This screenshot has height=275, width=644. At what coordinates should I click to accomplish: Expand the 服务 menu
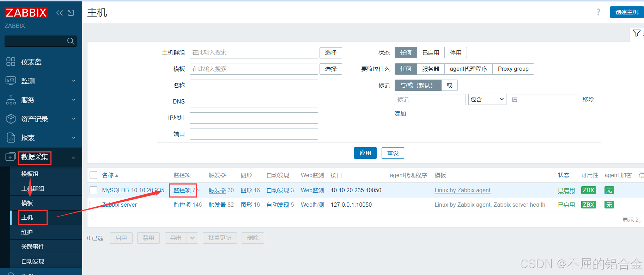tap(74, 100)
